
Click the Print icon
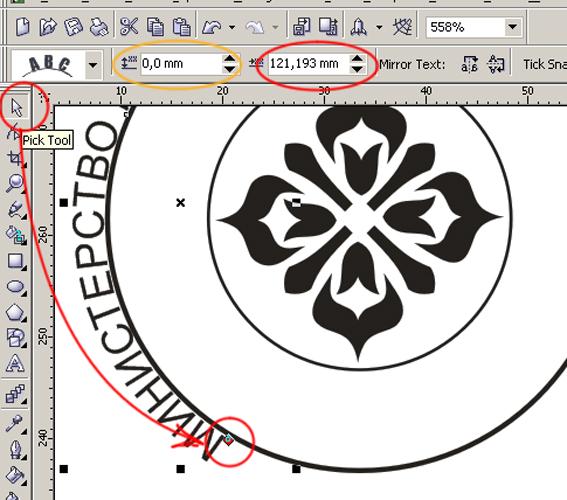pos(98,27)
